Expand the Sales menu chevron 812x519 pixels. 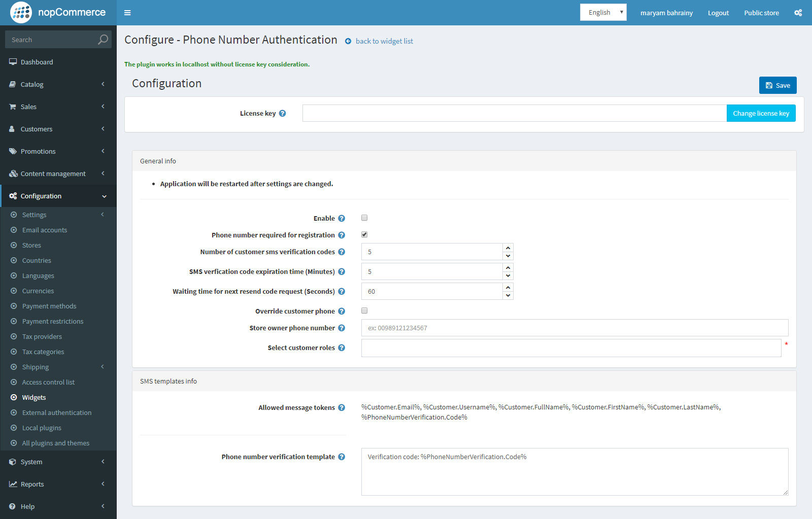click(x=103, y=107)
